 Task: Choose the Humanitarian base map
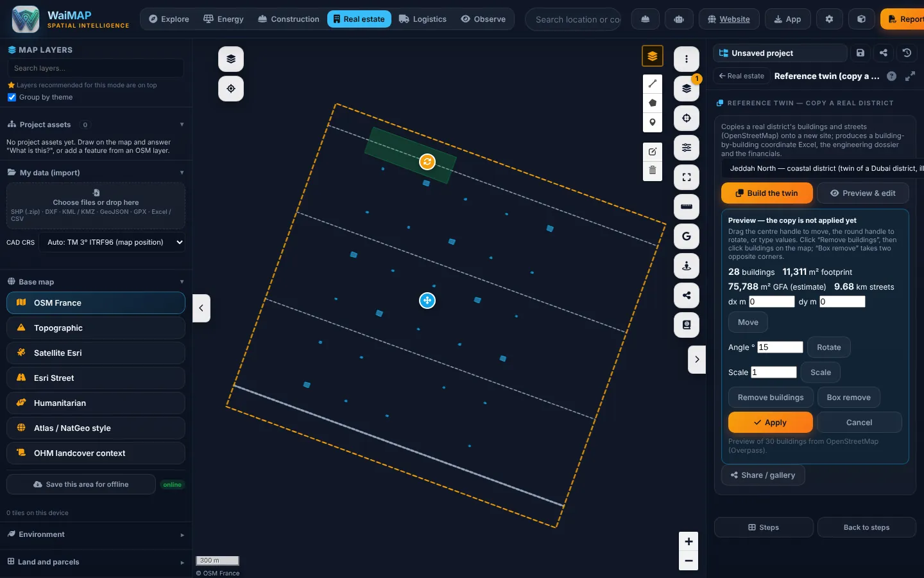[96, 403]
